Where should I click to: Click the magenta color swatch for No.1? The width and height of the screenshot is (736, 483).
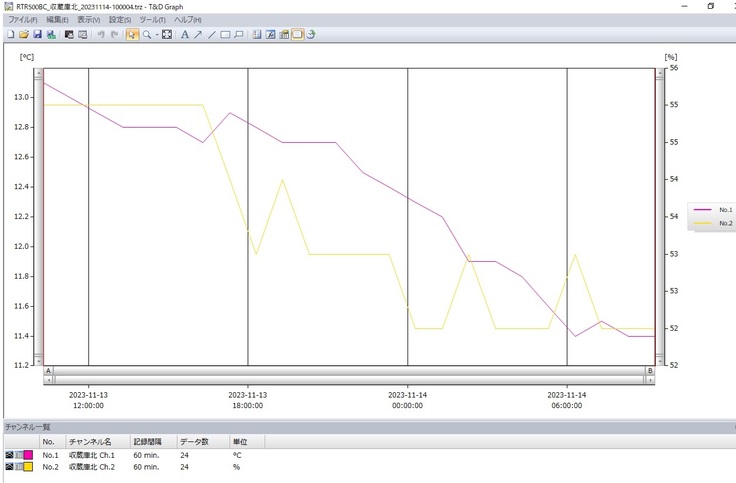point(29,455)
